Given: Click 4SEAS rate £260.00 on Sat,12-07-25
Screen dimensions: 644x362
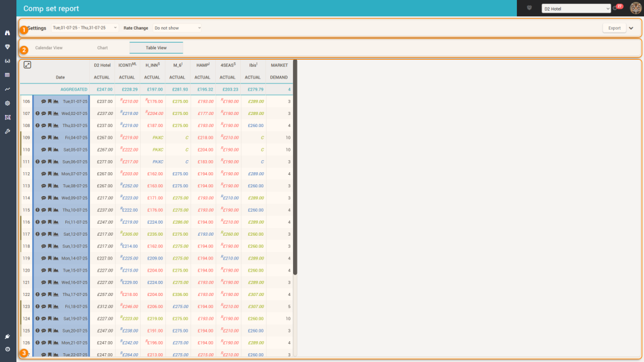Looking at the screenshot, I should point(230,234).
